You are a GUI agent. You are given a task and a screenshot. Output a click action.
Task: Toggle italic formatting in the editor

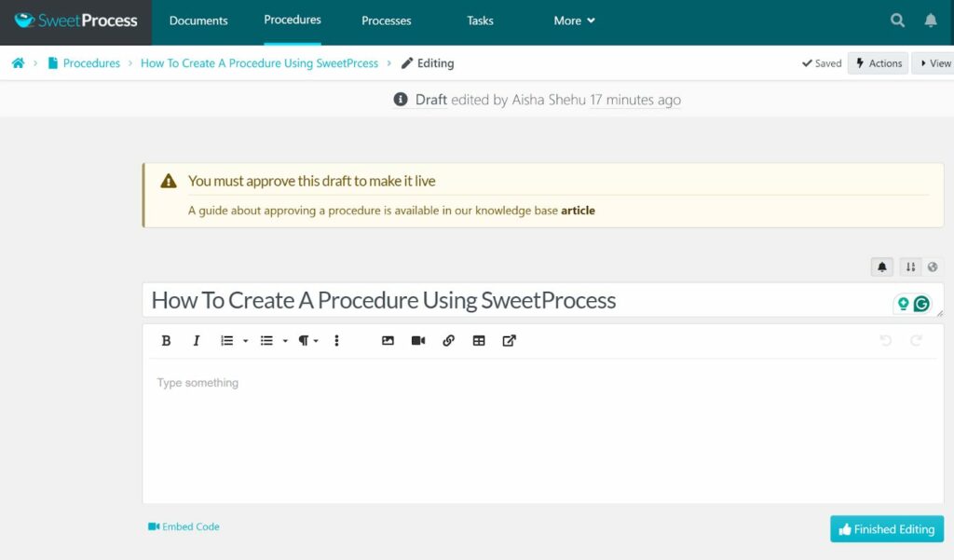(197, 341)
